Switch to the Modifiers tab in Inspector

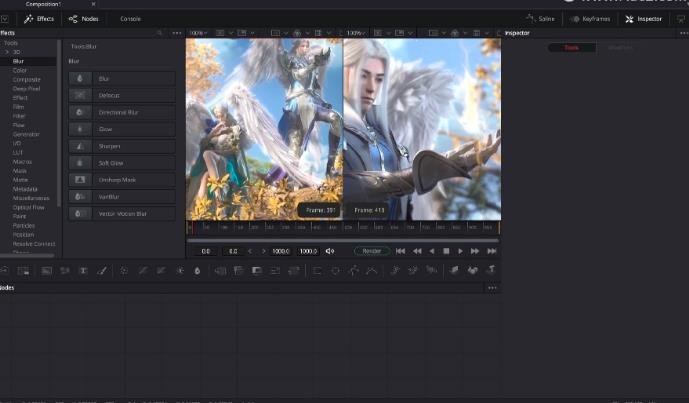(620, 47)
